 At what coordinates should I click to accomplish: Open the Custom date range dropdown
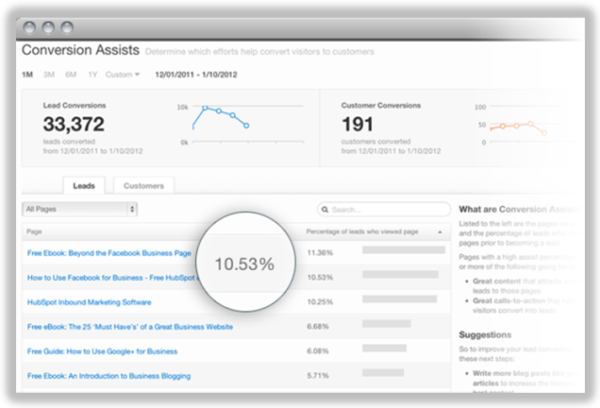point(122,74)
